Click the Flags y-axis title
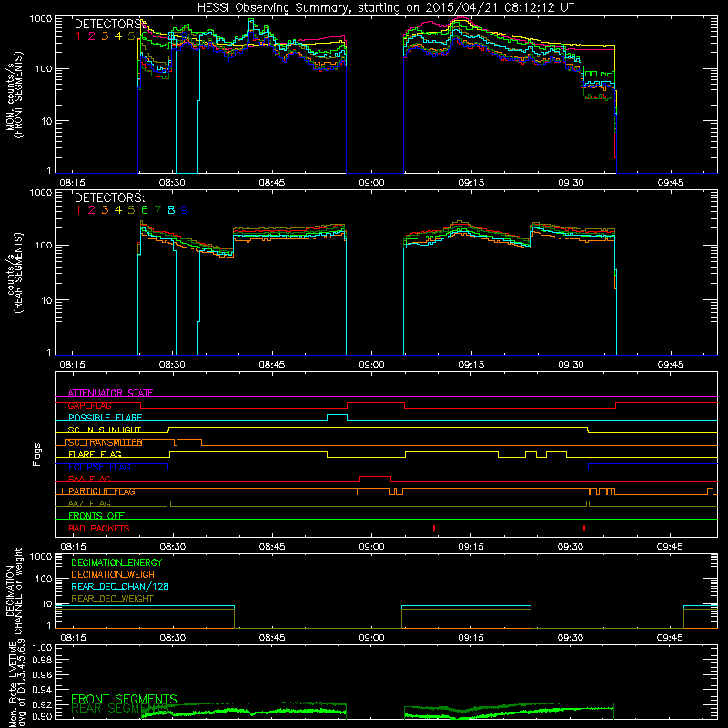 point(37,454)
